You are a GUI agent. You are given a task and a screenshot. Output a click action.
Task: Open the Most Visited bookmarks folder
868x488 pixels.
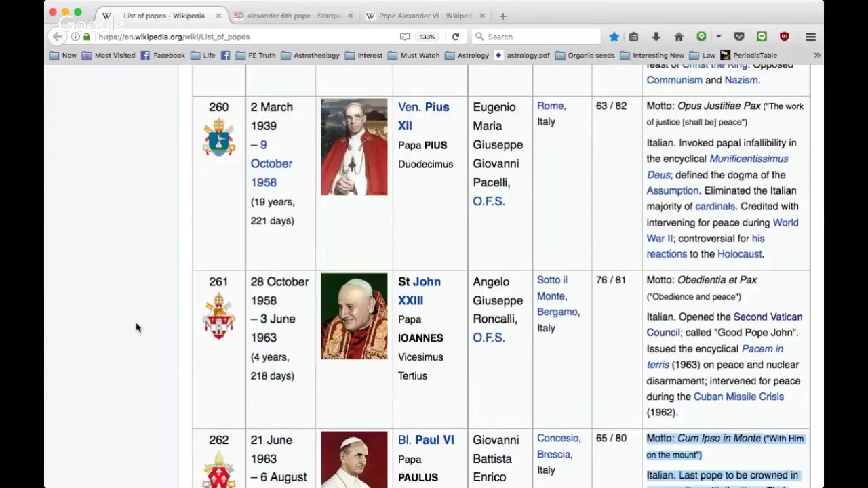tap(108, 56)
